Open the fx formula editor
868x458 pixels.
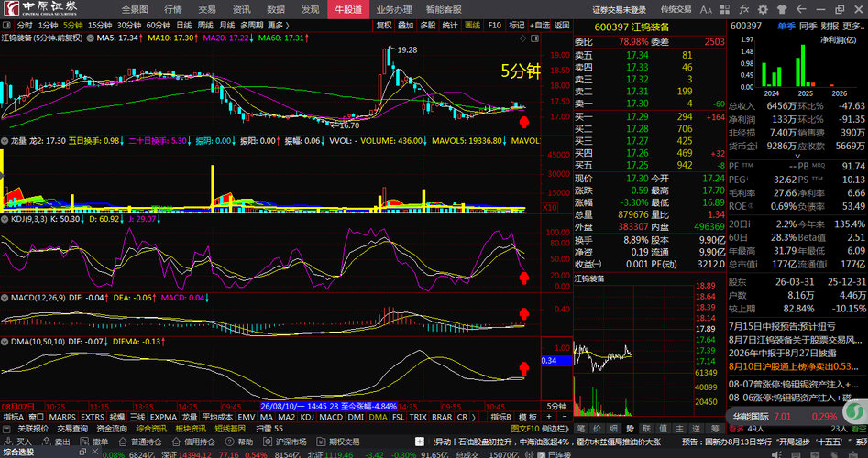tap(744, 9)
